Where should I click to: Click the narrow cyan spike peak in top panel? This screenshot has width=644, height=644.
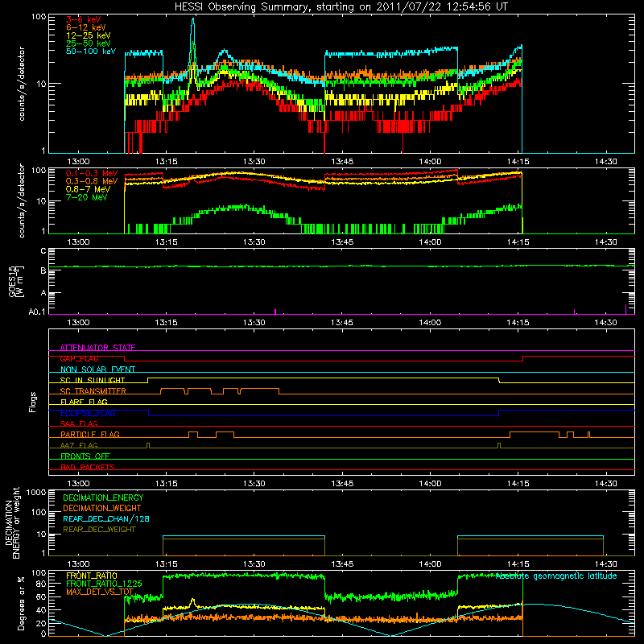pyautogui.click(x=193, y=19)
